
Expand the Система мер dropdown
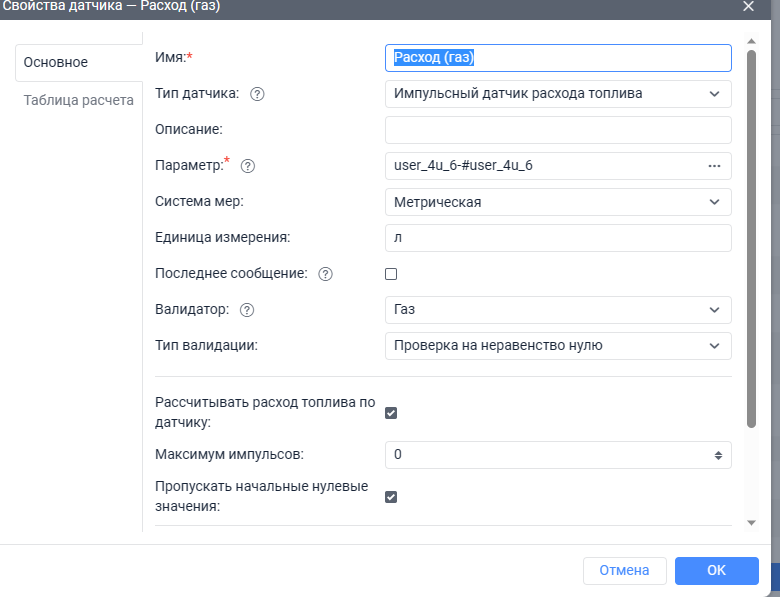[558, 202]
